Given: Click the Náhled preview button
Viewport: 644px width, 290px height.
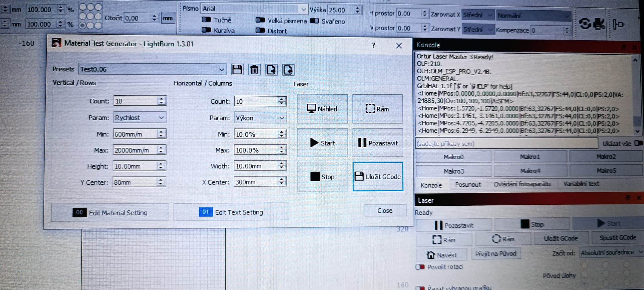Looking at the screenshot, I should 322,109.
